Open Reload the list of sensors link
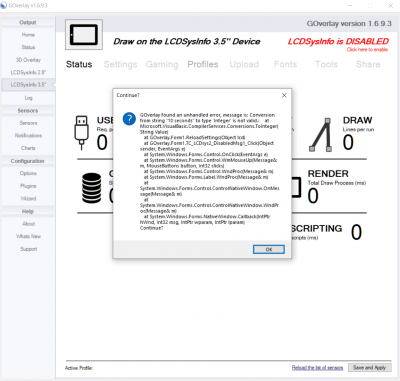The width and height of the screenshot is (400, 381). coord(317,368)
